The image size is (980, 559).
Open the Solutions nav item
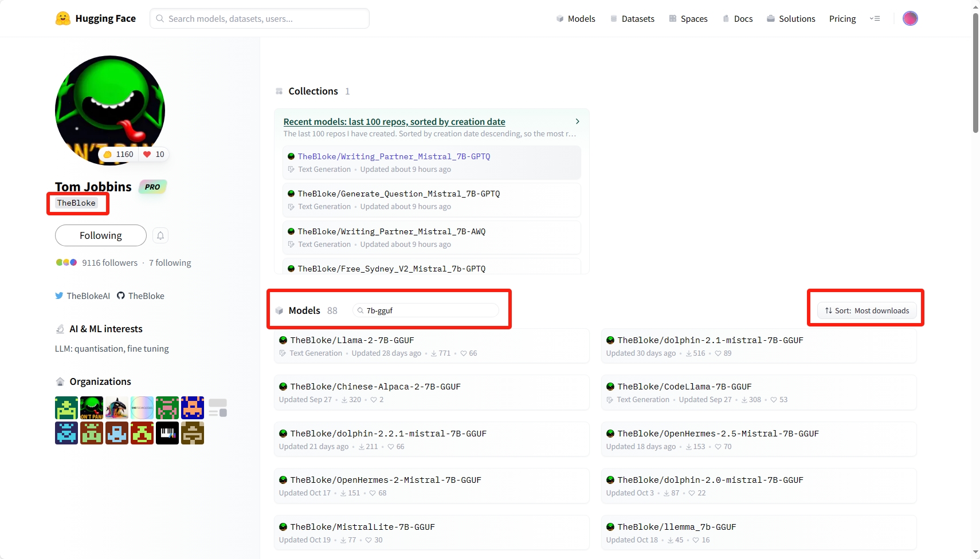point(791,18)
